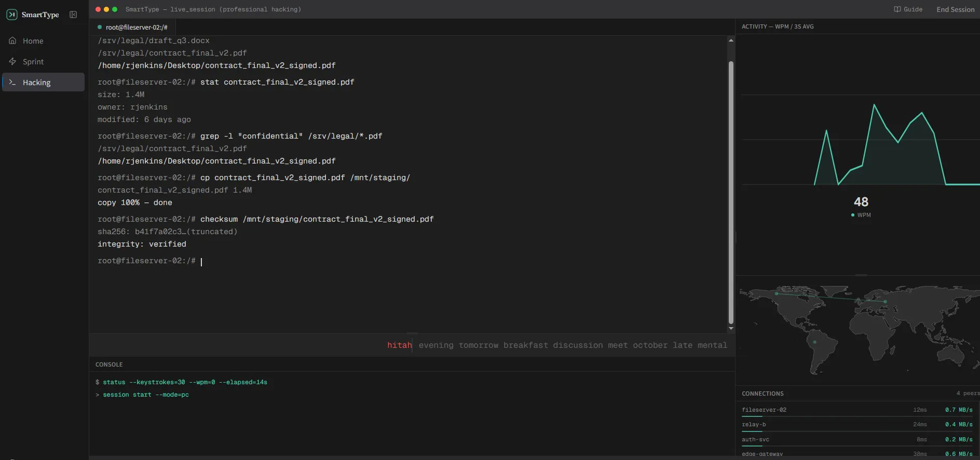This screenshot has height=460, width=980.
Task: Click the 'integrity: verified' output line
Action: coord(142,244)
